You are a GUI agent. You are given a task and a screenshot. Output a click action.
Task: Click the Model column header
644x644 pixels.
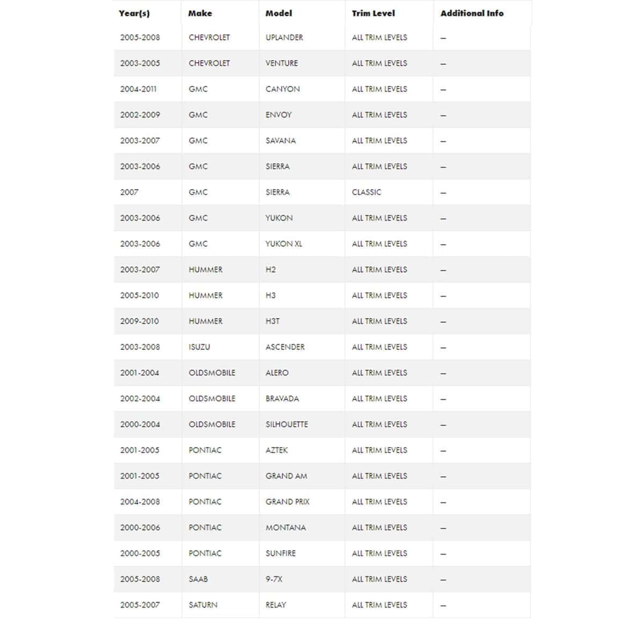279,13
